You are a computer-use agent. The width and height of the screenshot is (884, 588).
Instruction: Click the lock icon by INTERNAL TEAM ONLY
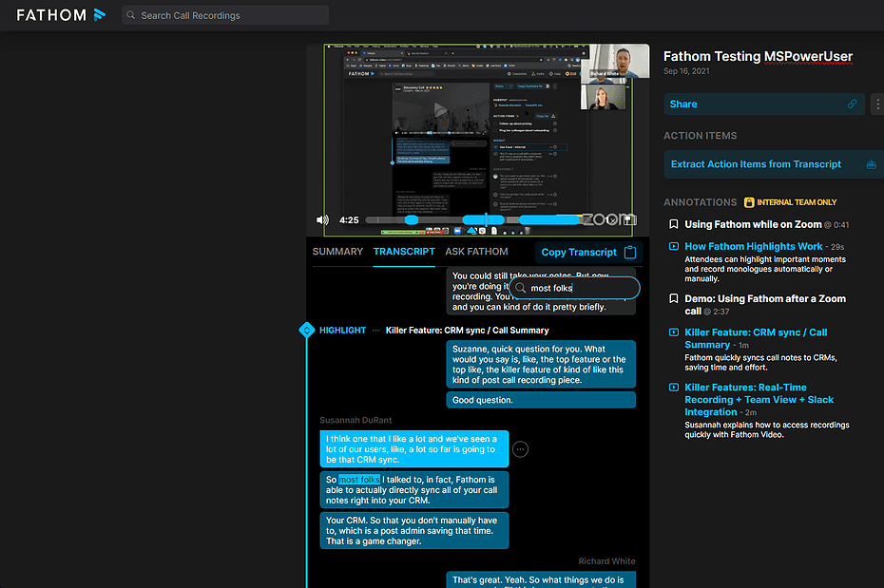click(749, 202)
